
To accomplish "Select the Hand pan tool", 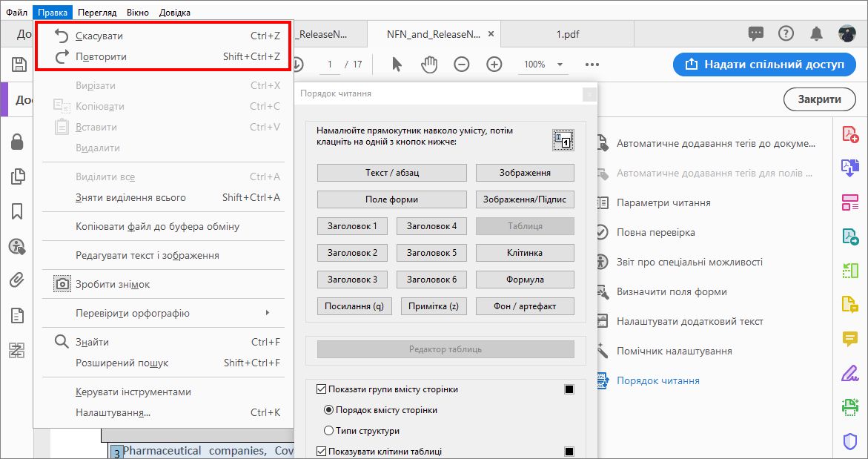I will point(429,65).
